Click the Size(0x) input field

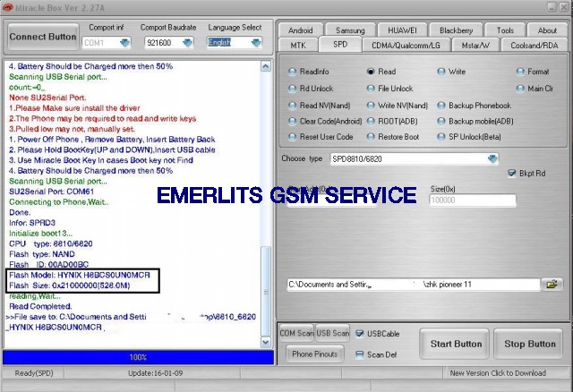click(473, 200)
